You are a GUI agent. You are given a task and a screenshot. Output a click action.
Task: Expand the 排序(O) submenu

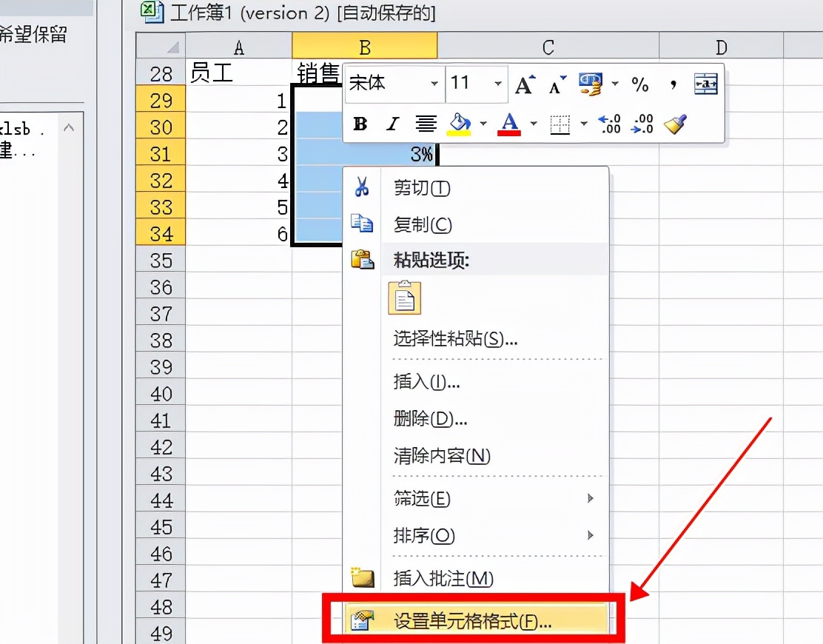476,536
